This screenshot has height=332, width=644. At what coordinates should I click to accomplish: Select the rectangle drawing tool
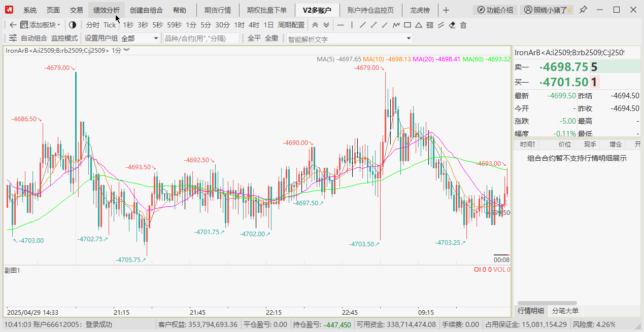click(x=408, y=25)
